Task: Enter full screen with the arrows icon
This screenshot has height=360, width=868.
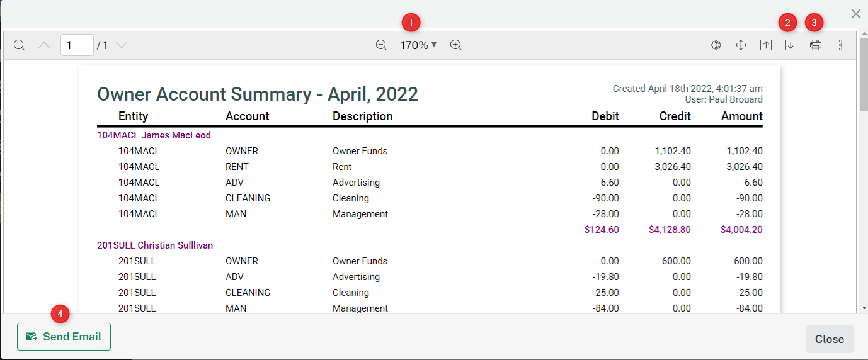Action: click(x=741, y=45)
